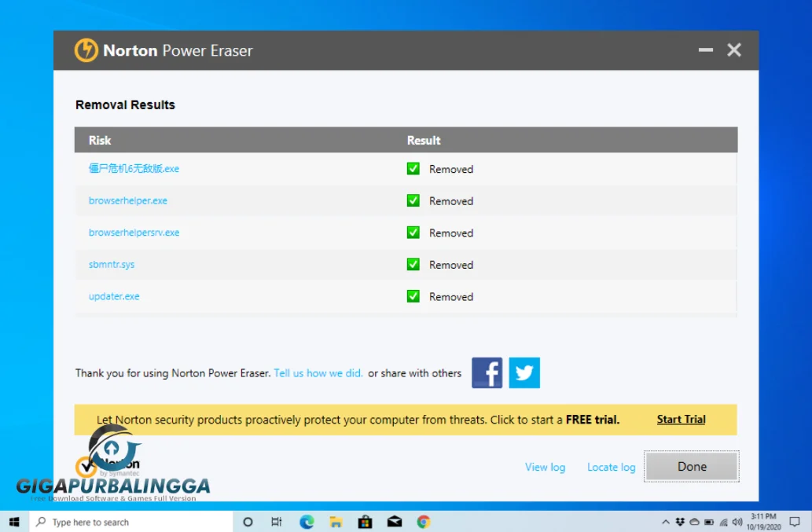Click the Start Trial link
Viewport: 812px width, 532px height.
pos(681,419)
